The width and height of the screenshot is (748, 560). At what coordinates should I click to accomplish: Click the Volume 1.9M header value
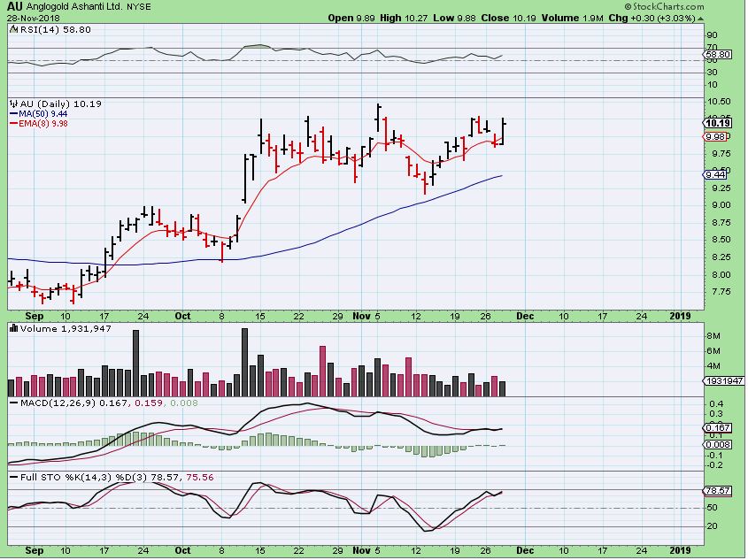573,18
